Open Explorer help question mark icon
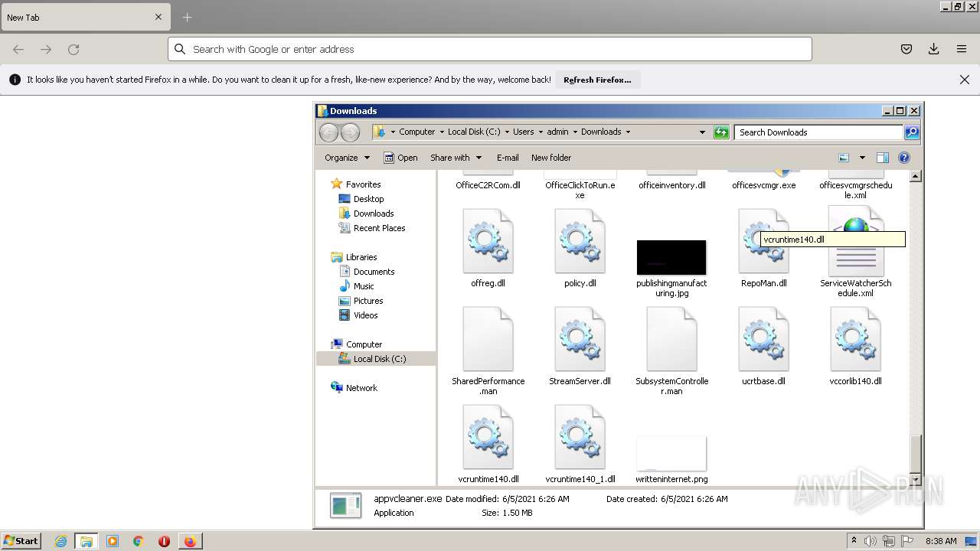The image size is (980, 551). point(904,158)
